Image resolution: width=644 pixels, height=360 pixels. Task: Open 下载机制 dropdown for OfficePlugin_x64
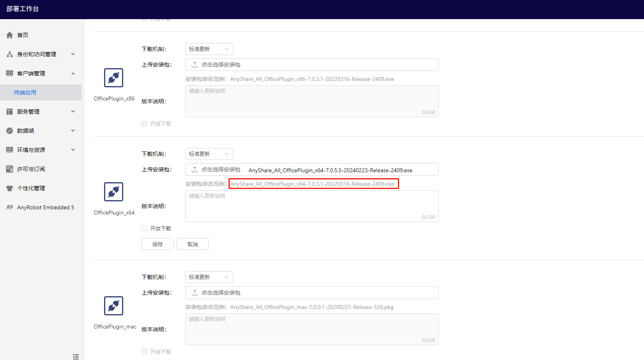pyautogui.click(x=209, y=154)
